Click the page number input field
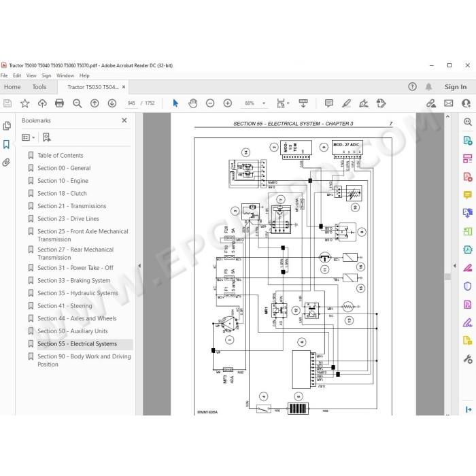 click(131, 103)
